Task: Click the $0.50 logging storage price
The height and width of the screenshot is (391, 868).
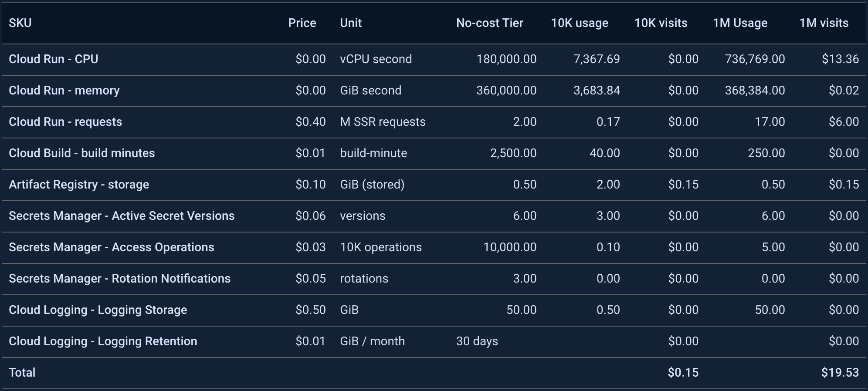Action: click(x=311, y=310)
